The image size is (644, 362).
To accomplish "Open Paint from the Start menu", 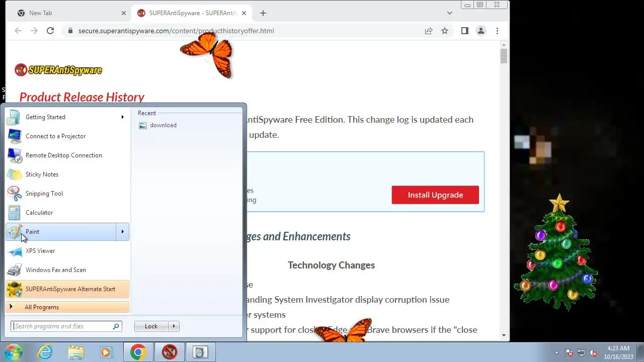I will tap(61, 232).
